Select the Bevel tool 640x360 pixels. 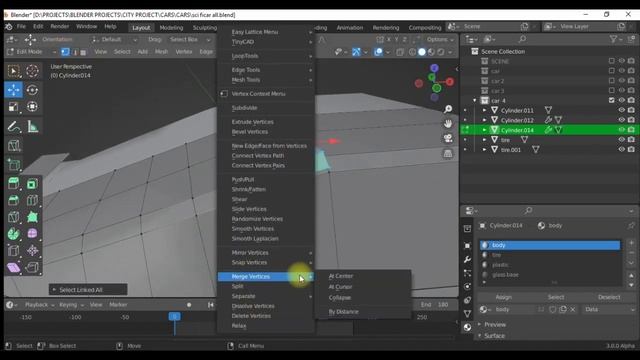click(13, 200)
